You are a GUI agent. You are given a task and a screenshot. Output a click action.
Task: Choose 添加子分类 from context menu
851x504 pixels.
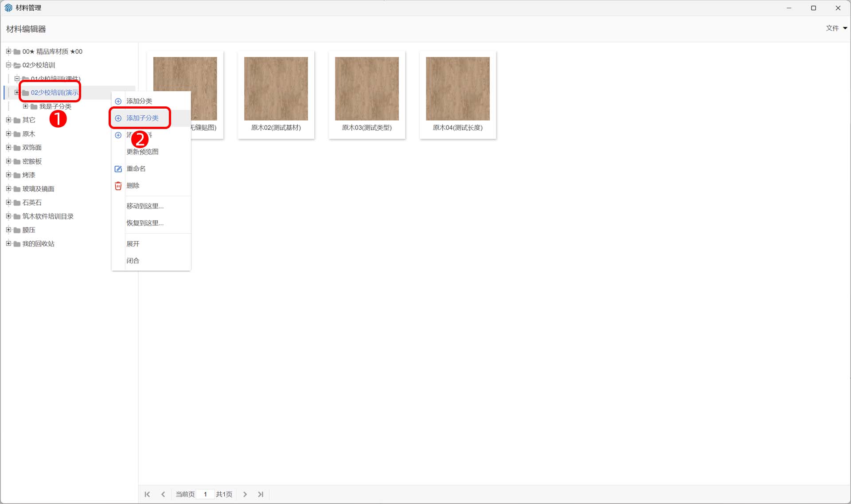pyautogui.click(x=142, y=118)
